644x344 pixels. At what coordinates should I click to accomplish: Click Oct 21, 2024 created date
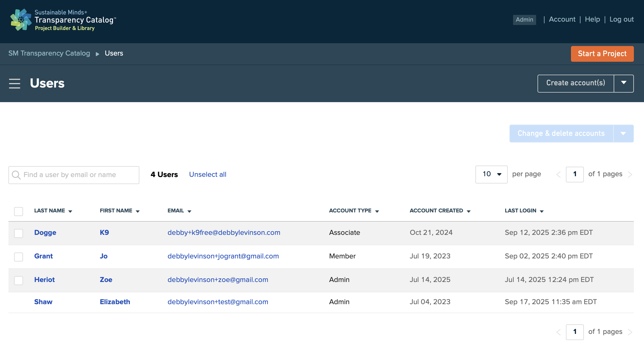431,233
